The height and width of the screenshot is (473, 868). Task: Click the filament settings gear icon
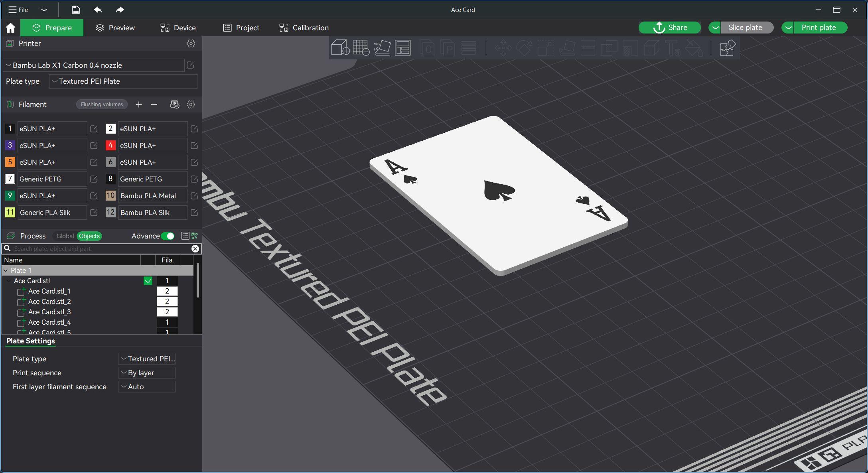[x=191, y=104]
